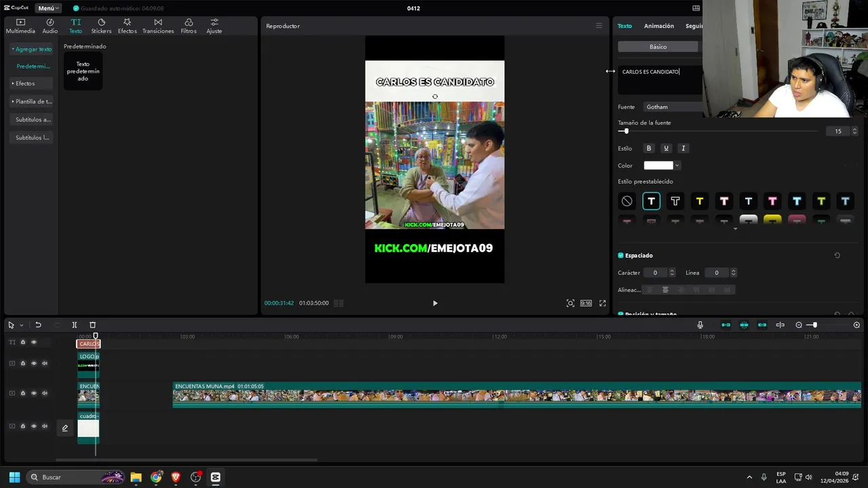
Task: Zoom out the timeline with minus icon
Action: tap(799, 325)
